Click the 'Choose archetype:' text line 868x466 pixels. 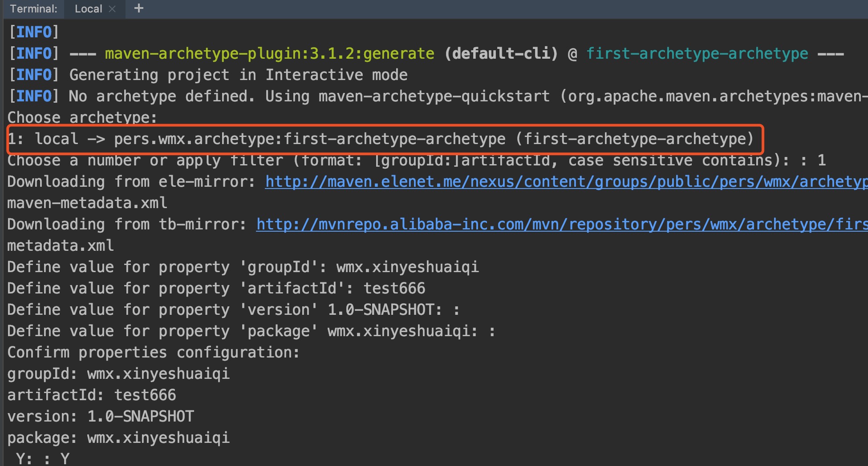(82, 117)
